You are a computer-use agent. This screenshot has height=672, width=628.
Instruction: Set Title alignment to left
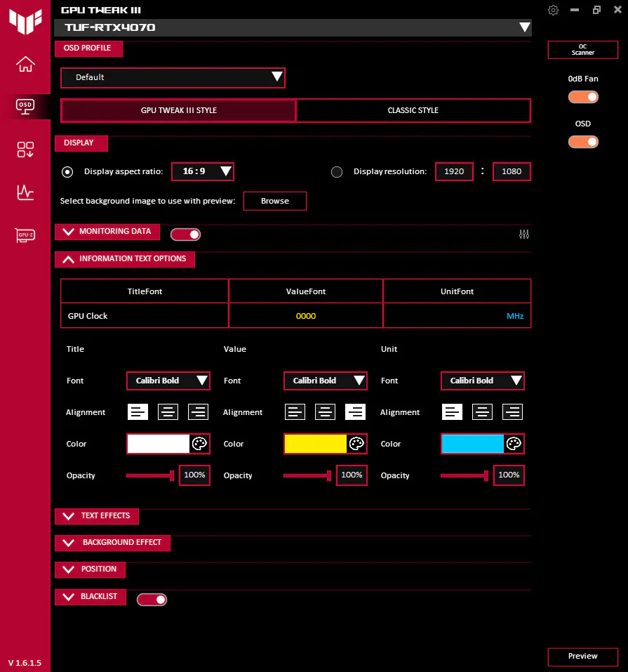click(138, 412)
